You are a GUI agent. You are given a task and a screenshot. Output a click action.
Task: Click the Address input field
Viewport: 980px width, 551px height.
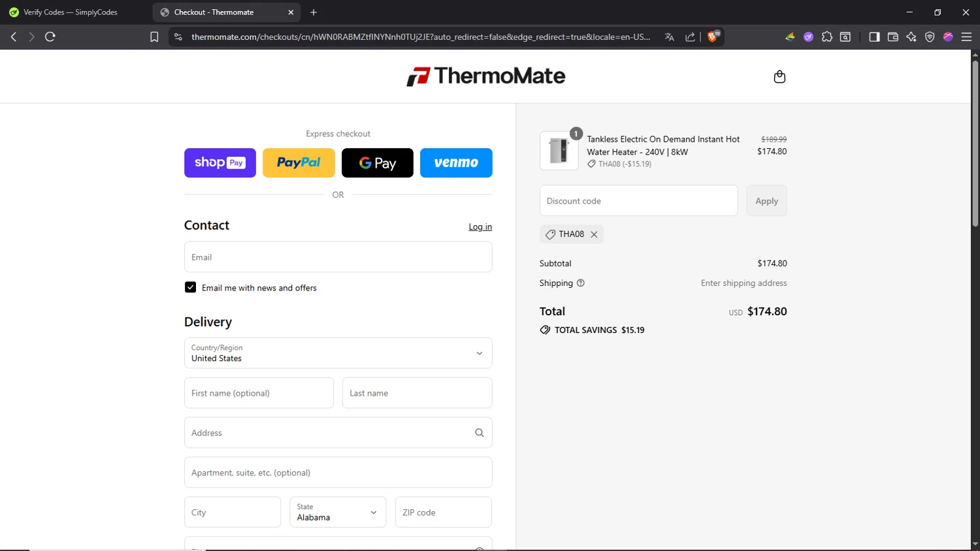(x=338, y=433)
